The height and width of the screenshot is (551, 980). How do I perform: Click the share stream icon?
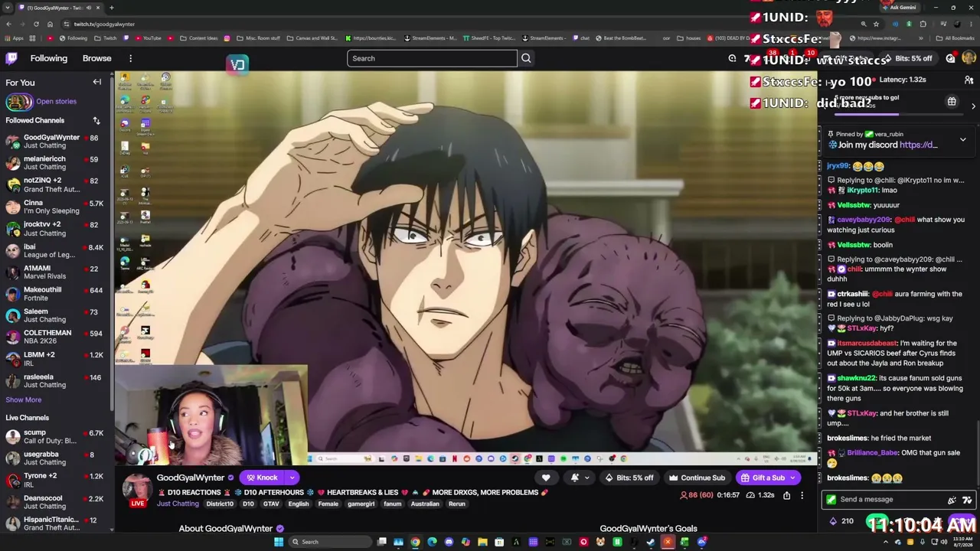786,495
